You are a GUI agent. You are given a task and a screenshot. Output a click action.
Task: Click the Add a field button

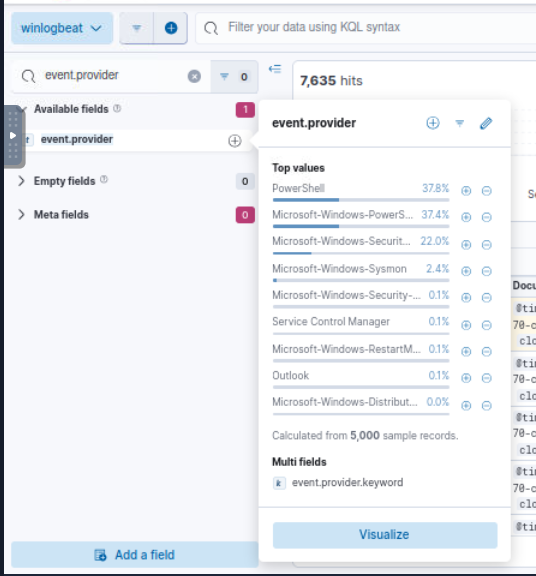pos(134,555)
